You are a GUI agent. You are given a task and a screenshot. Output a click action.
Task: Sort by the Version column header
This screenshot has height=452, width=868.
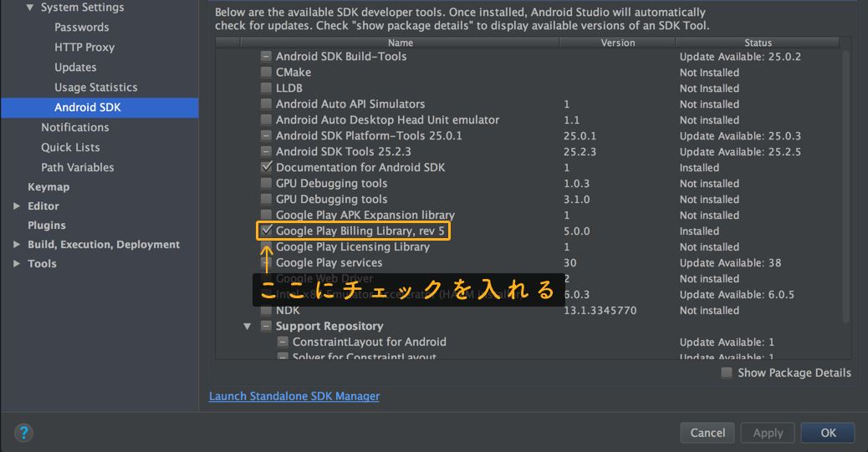(x=618, y=43)
